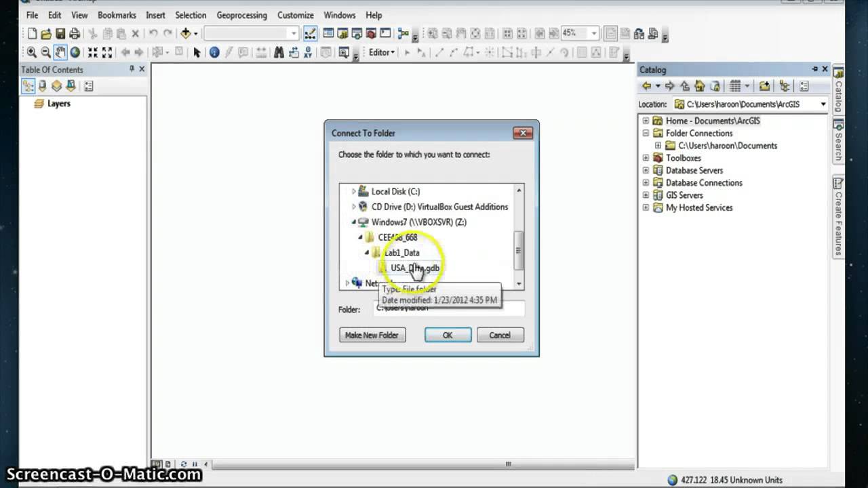Viewport: 868px width, 488px height.
Task: Click OK in Connect To Folder dialog
Action: coord(448,335)
